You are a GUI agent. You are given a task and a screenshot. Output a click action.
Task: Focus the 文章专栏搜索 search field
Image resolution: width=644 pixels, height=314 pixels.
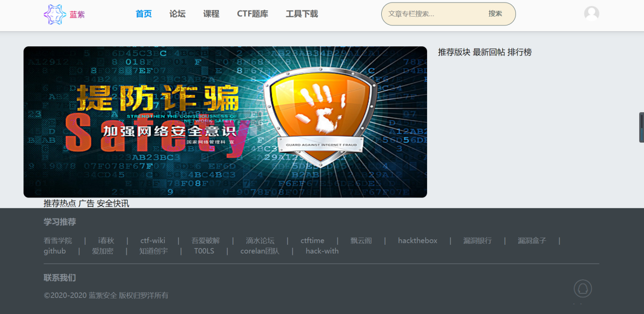pyautogui.click(x=431, y=14)
